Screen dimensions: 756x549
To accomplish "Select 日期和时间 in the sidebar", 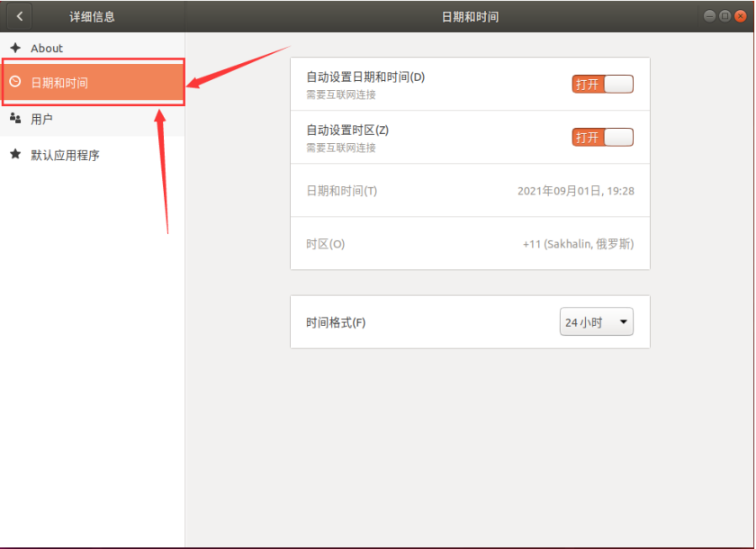I will (93, 83).
